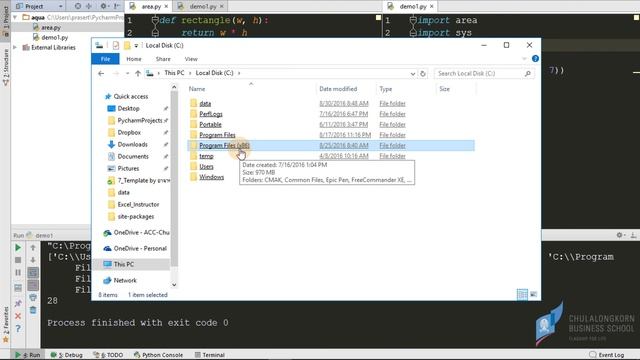Screen dimensions: 640x360
Task: Click the search magnifier in Explorer
Action: point(528,73)
